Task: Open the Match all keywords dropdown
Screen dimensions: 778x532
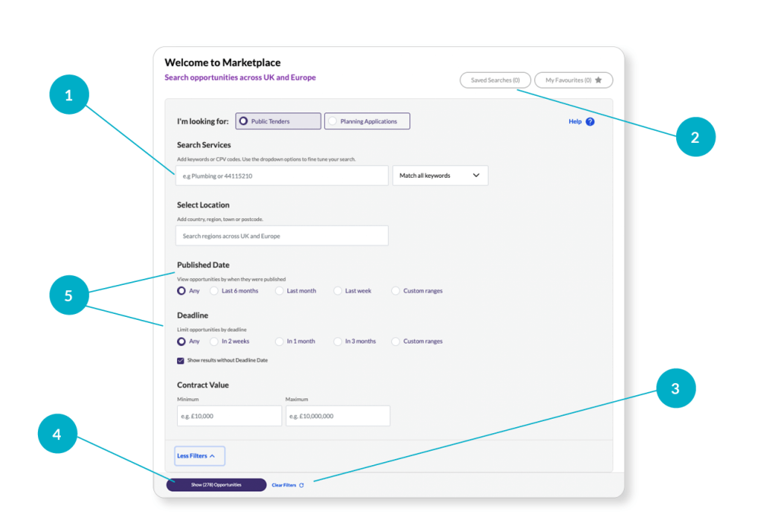Action: [440, 176]
